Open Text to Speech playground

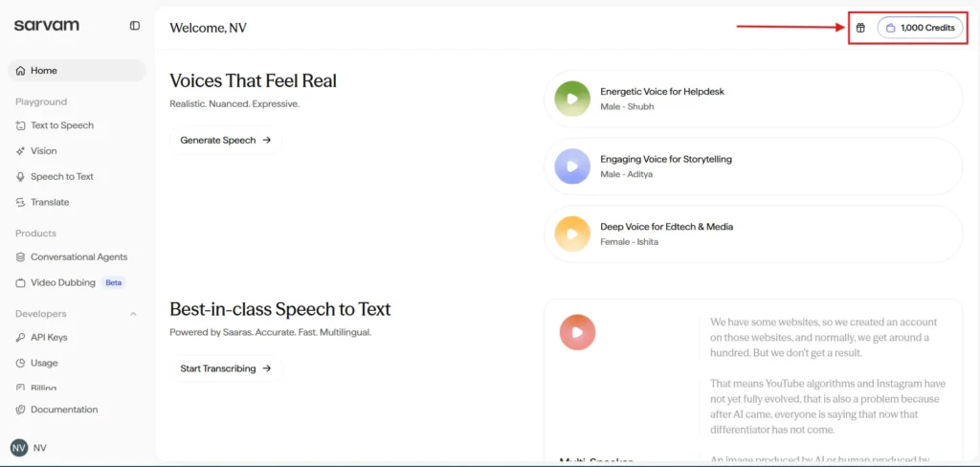tap(61, 125)
